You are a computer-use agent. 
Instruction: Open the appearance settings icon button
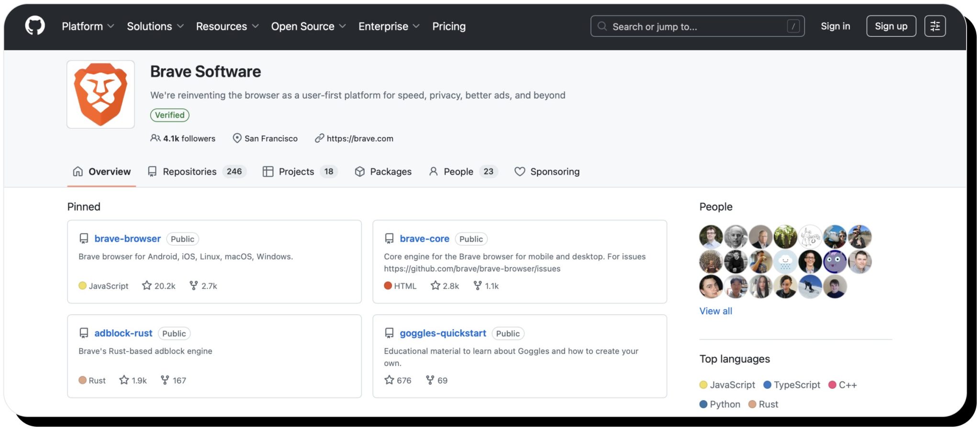click(935, 26)
